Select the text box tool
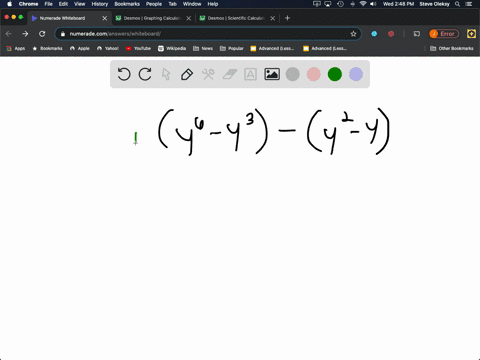This screenshot has width=480, height=360. [x=250, y=74]
